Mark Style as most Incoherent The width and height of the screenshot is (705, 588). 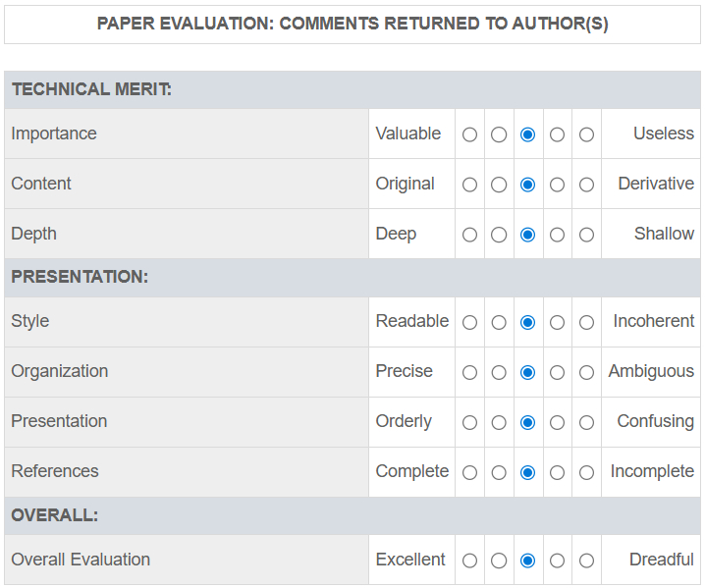click(x=586, y=322)
